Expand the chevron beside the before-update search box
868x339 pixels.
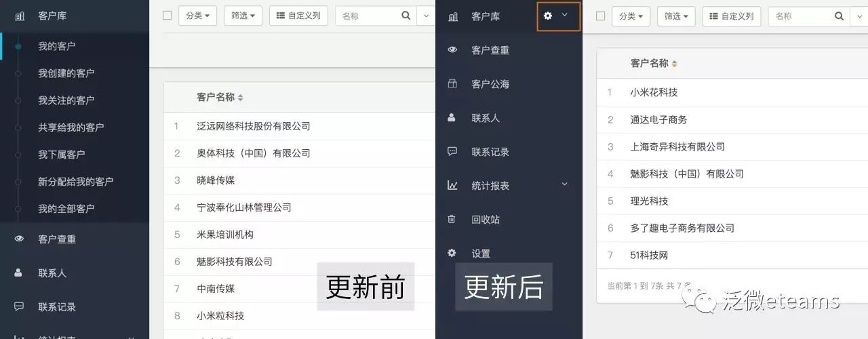pyautogui.click(x=427, y=16)
